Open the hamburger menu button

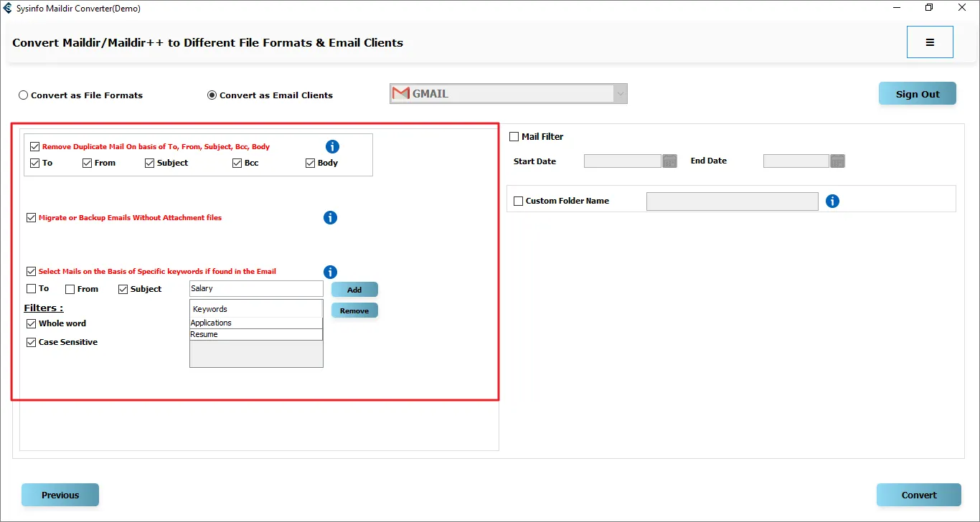coord(930,42)
